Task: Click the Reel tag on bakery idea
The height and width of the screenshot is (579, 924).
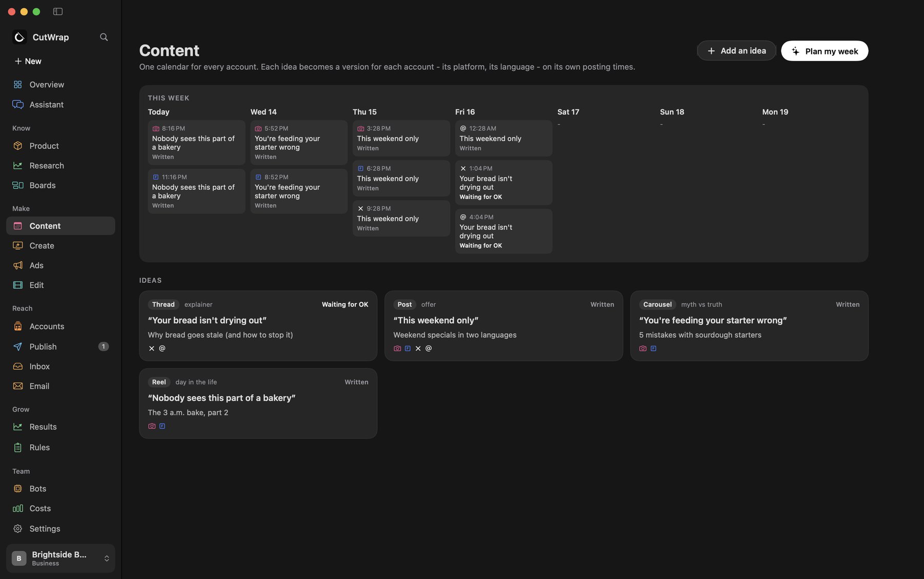Action: click(x=159, y=382)
